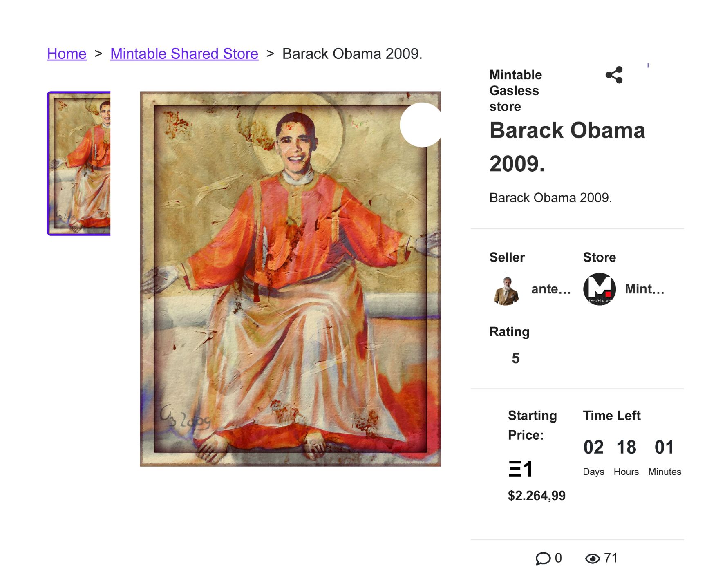Open the seller name starting with "ante"
Image resolution: width=716 pixels, height=588 pixels.
click(550, 289)
